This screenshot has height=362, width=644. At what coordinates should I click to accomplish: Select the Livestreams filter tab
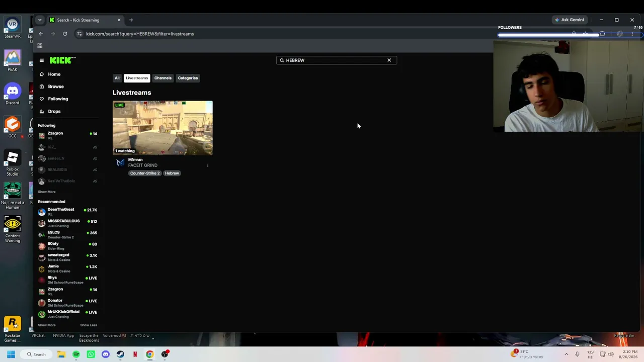[x=137, y=78]
